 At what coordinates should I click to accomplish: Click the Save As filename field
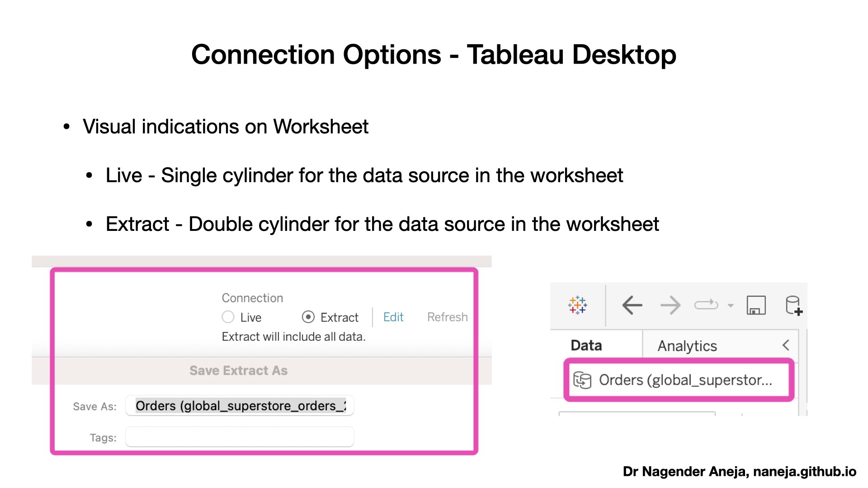(x=240, y=406)
